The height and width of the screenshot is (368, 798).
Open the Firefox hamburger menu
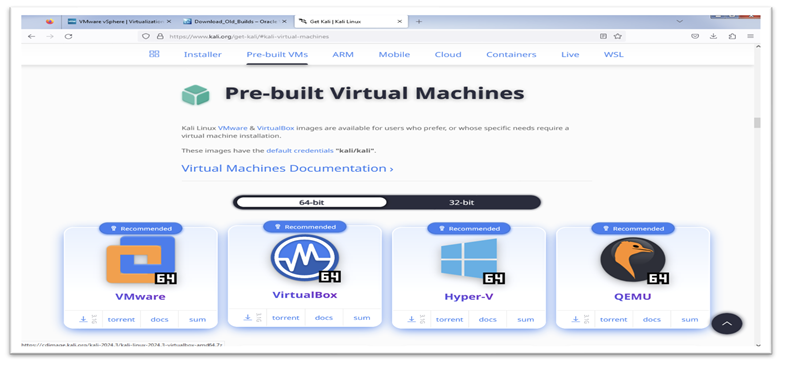(750, 36)
